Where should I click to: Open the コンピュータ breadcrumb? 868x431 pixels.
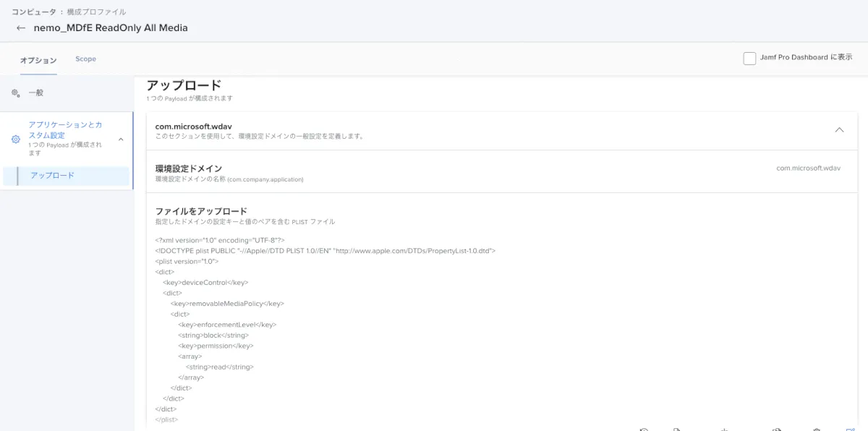(x=33, y=12)
